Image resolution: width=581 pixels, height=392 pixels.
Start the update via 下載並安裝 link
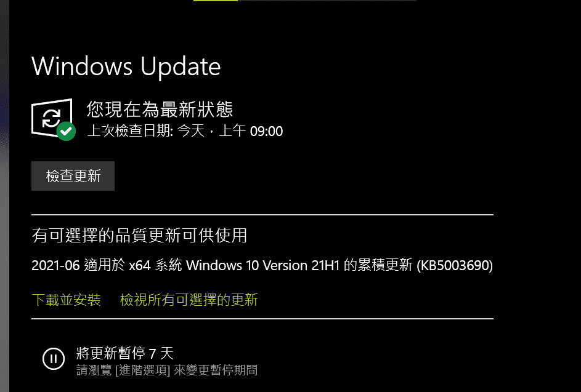67,300
